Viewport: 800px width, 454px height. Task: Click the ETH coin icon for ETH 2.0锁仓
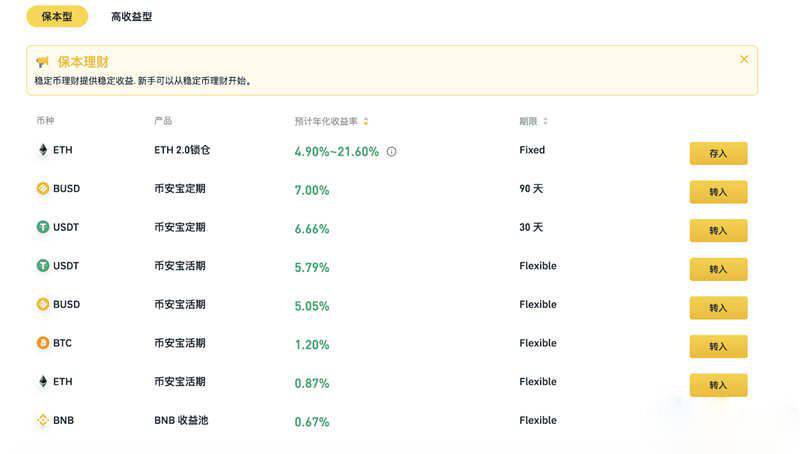coord(42,150)
